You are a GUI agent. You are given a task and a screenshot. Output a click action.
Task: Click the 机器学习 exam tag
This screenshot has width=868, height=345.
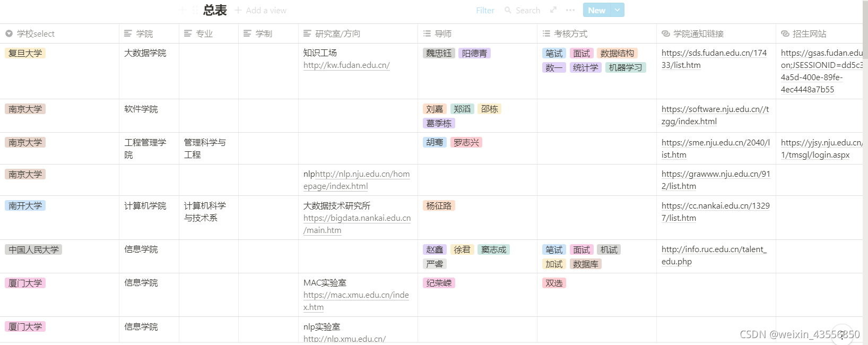tap(626, 67)
